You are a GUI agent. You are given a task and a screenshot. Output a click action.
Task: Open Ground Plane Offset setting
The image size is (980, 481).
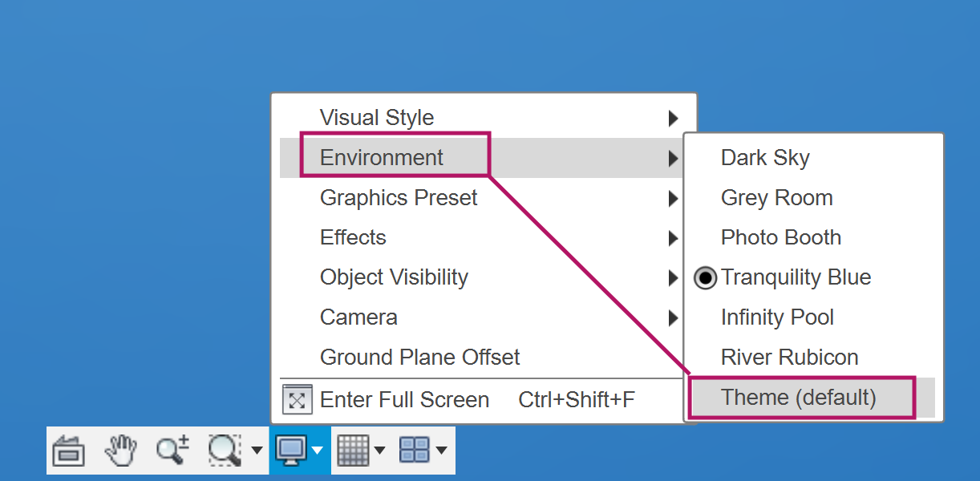419,358
